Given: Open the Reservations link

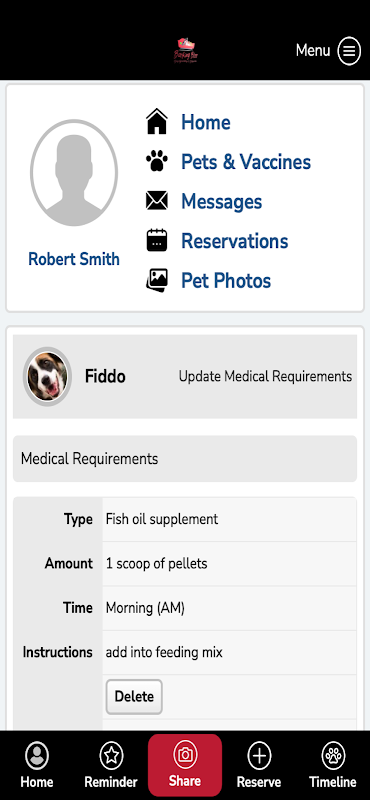Looking at the screenshot, I should [x=235, y=241].
